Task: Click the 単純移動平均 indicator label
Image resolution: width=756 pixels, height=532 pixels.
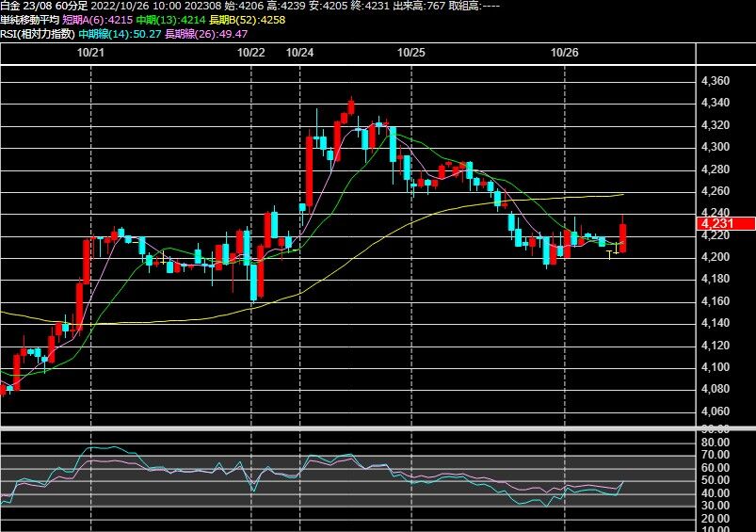Action: point(30,21)
